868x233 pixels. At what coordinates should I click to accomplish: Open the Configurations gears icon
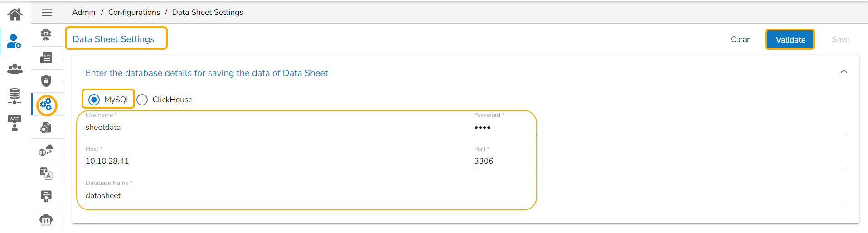tap(46, 105)
